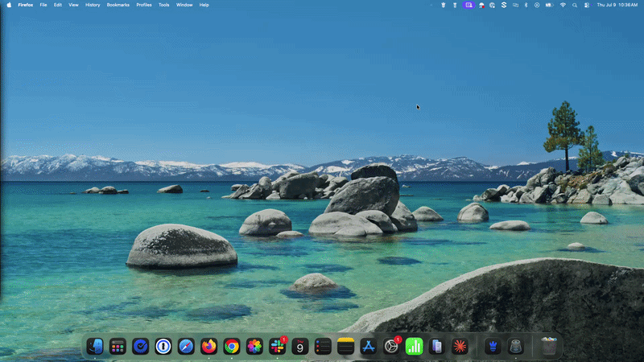Image resolution: width=644 pixels, height=362 pixels.
Task: Open the Firefox application menu
Action: (26, 5)
